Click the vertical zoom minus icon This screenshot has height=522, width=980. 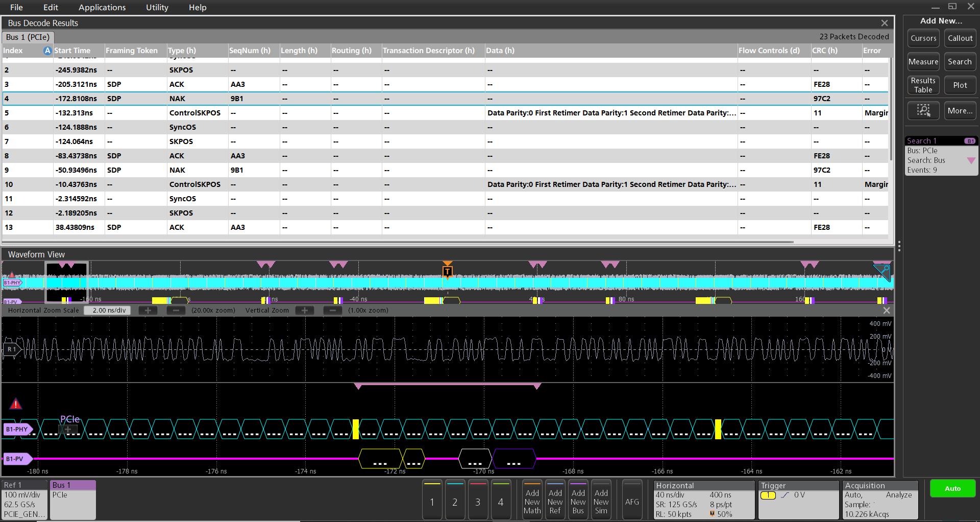point(333,310)
